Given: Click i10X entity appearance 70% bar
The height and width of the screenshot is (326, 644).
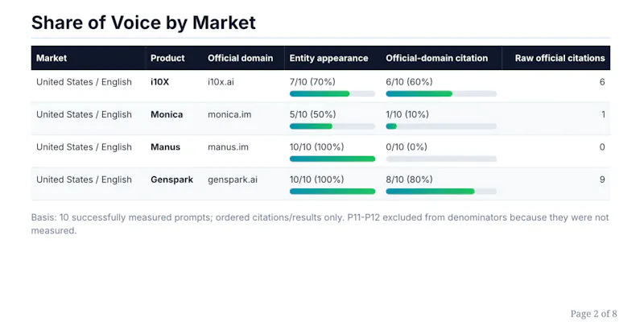Looking at the screenshot, I should pyautogui.click(x=332, y=93).
